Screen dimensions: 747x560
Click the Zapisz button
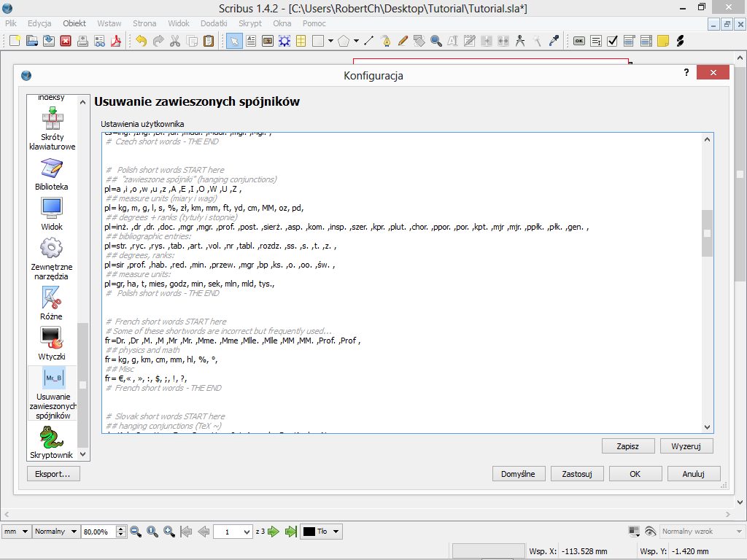tap(627, 446)
